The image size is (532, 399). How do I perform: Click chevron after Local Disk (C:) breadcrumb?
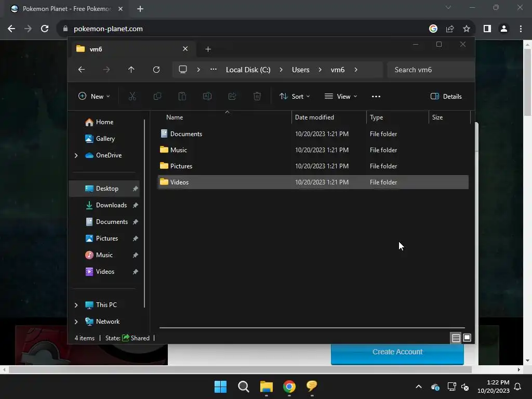tap(281, 70)
